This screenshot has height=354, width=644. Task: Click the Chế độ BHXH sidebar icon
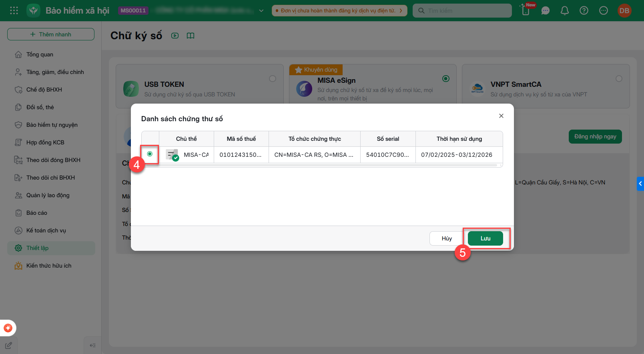tap(18, 90)
